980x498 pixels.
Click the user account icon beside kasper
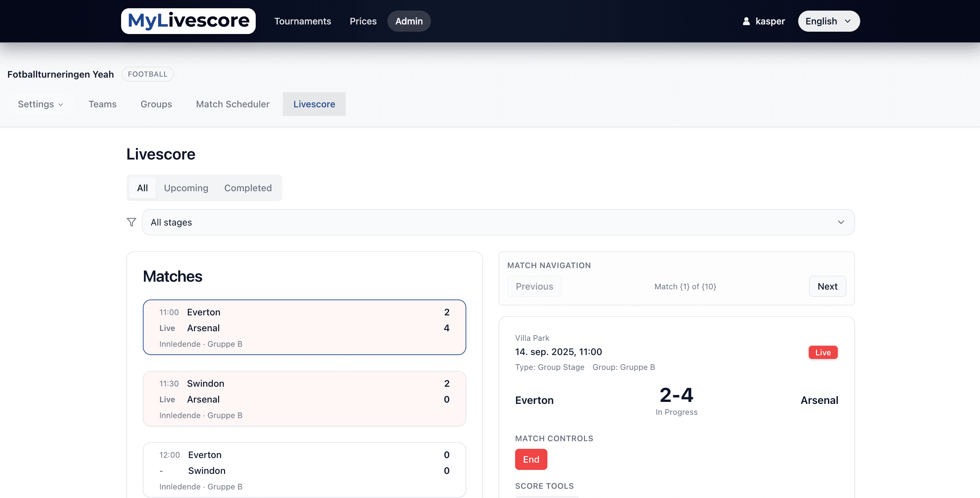pos(746,21)
